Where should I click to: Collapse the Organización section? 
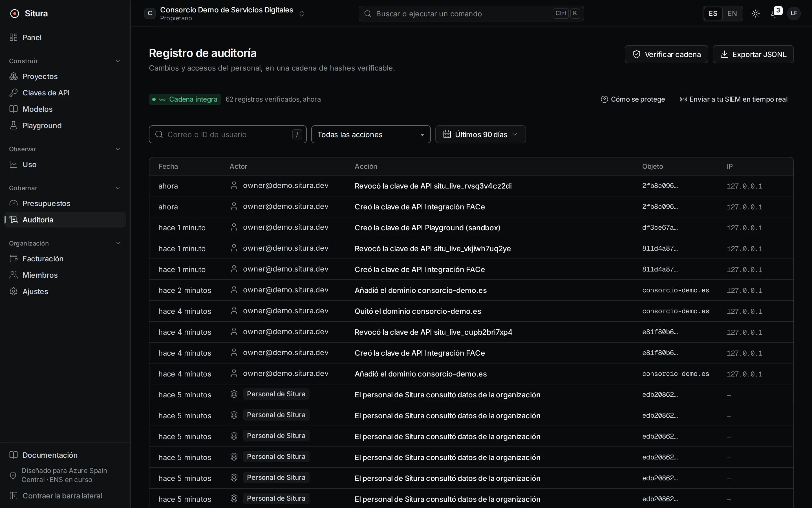(118, 243)
